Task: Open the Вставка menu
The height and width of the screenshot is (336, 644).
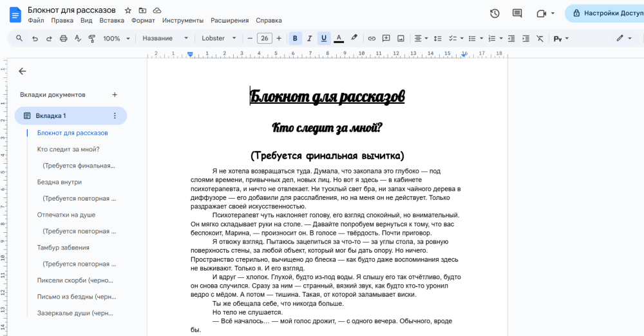Action: pos(112,21)
